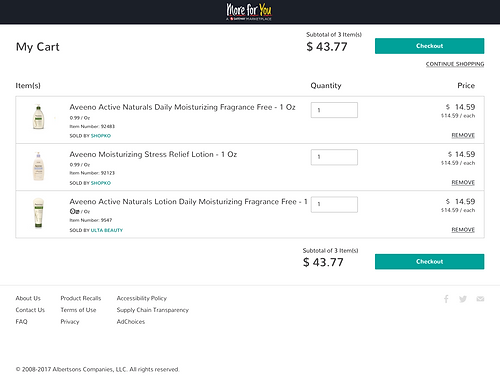500x383 pixels.
Task: Open the Product Recalls footer link
Action: coord(81,298)
